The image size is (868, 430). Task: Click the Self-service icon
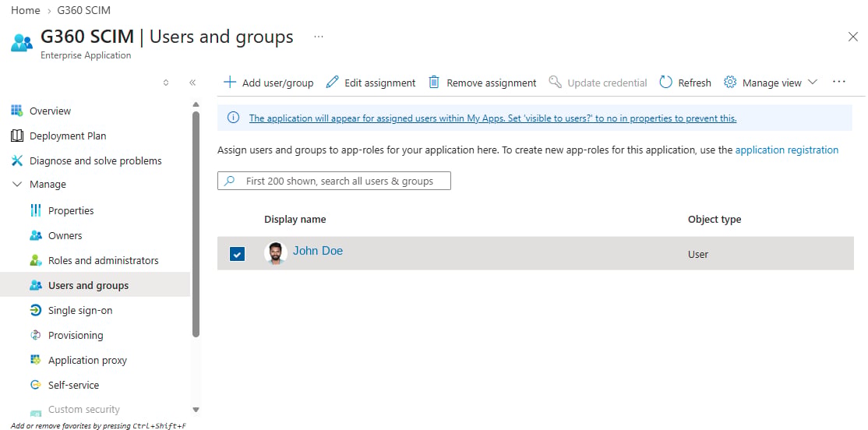[x=35, y=385]
